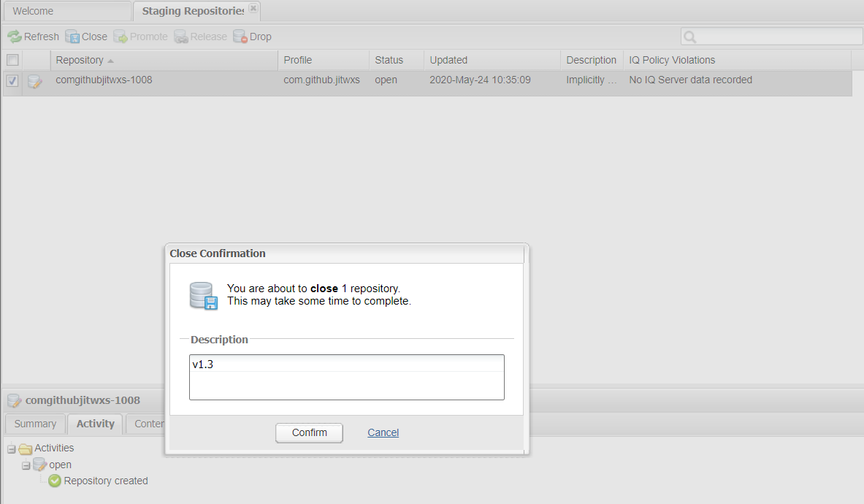Click the Refresh toolbar icon
The image size is (864, 504).
[x=15, y=37]
